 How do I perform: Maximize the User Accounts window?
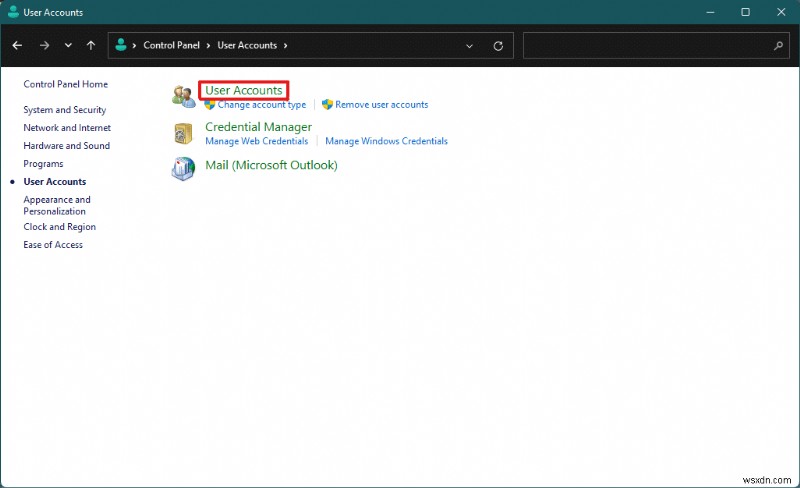click(x=745, y=12)
